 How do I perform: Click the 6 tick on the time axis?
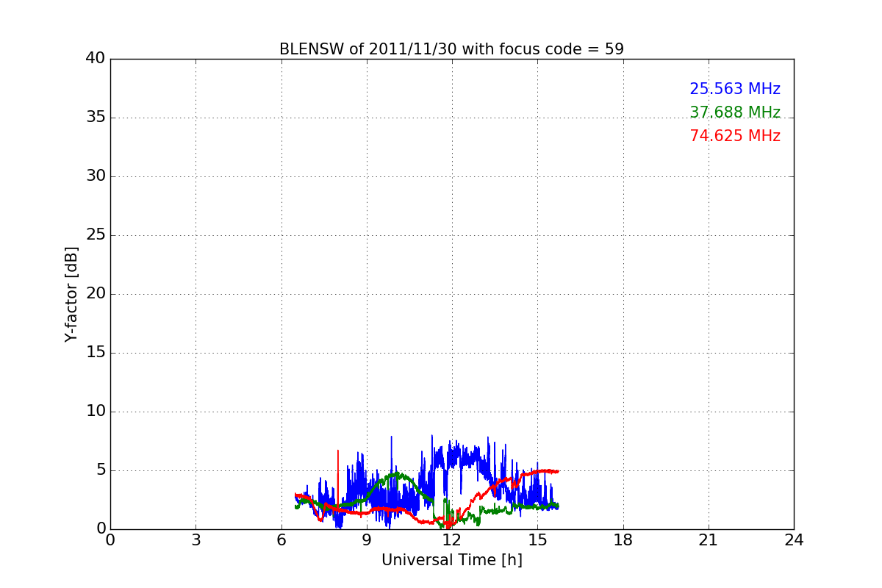(x=281, y=540)
